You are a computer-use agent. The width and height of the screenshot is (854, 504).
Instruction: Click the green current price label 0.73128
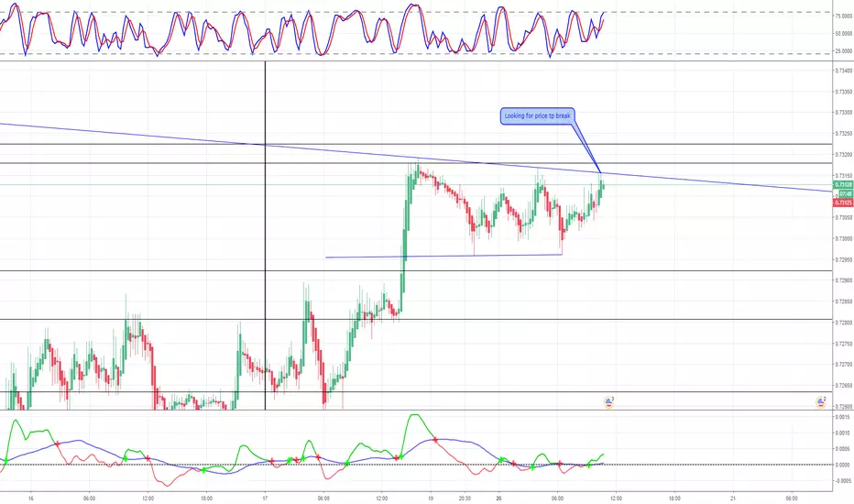843,185
